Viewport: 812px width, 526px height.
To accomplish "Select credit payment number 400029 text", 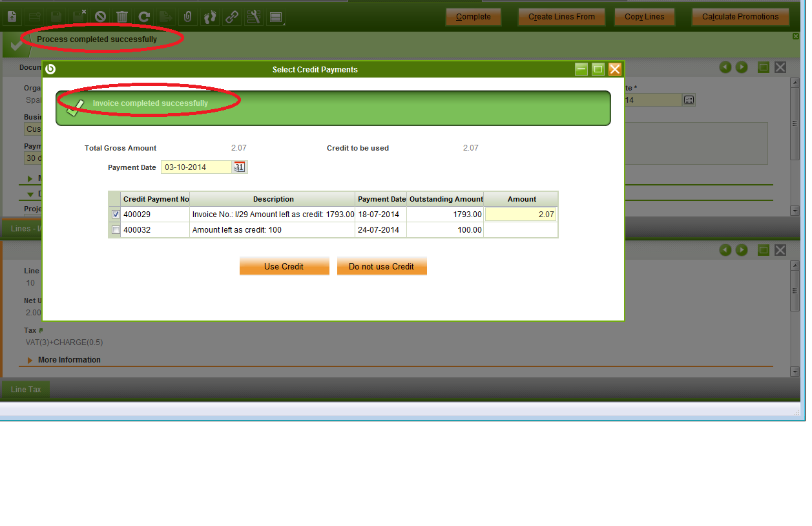I will coord(137,214).
